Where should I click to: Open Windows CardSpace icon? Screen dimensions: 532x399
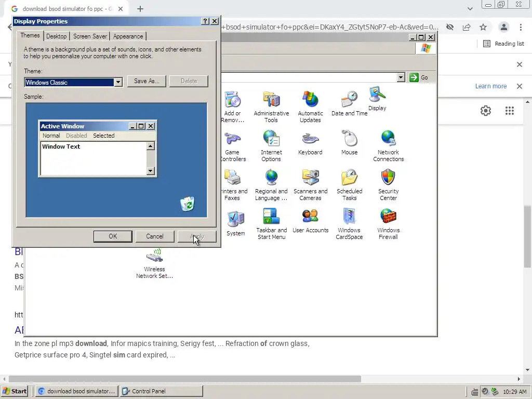pos(349,224)
